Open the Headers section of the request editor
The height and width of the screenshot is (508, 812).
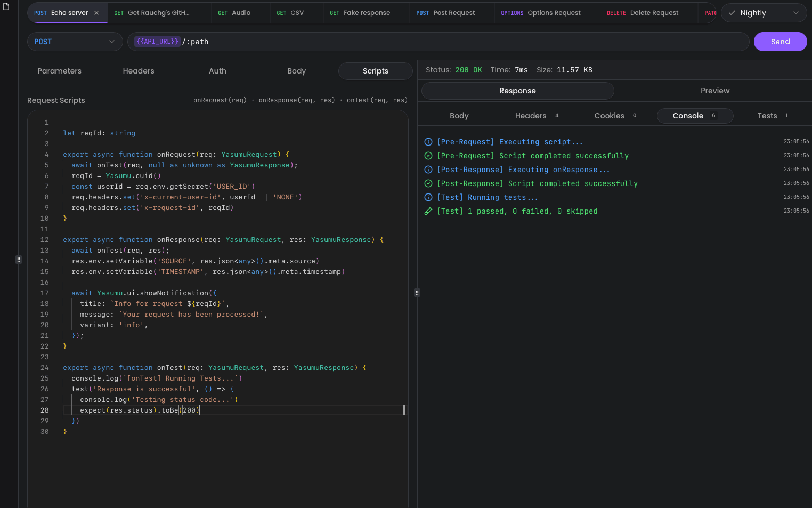[138, 70]
